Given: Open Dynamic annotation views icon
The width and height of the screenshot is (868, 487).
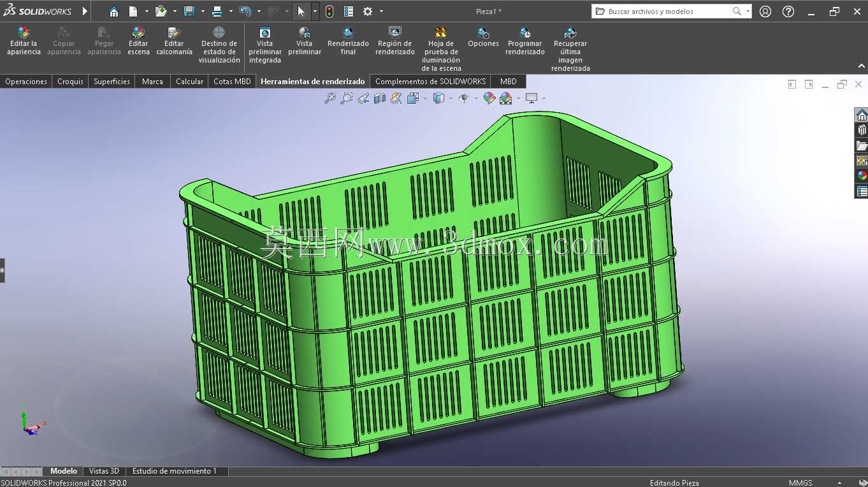Looking at the screenshot, I should tap(396, 98).
